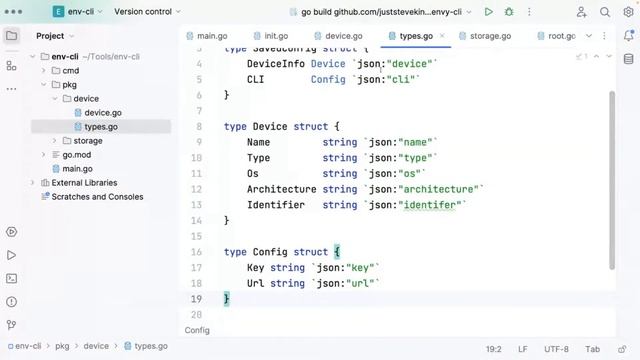
Task: Open the Structure tool window icon
Action: click(x=11, y=66)
